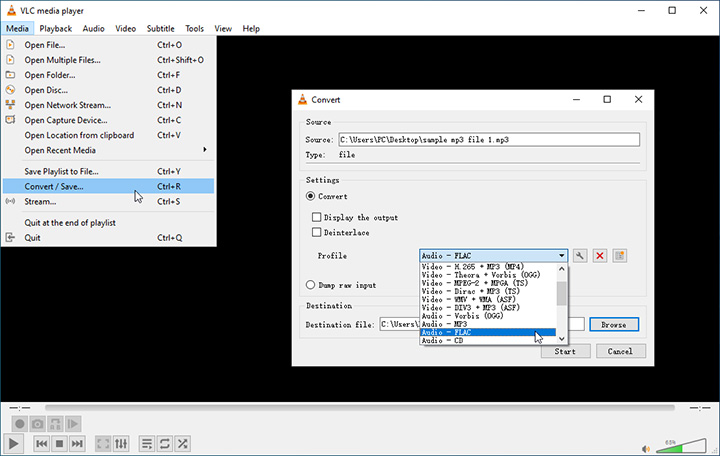Enable the 'Display the output' checkbox
Image resolution: width=720 pixels, height=456 pixels.
(x=317, y=217)
